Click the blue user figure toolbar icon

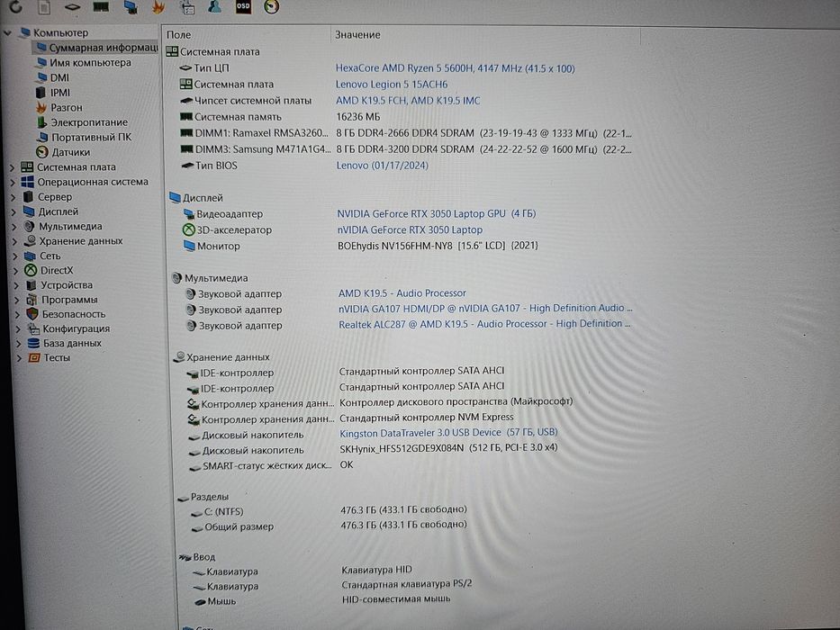(215, 6)
